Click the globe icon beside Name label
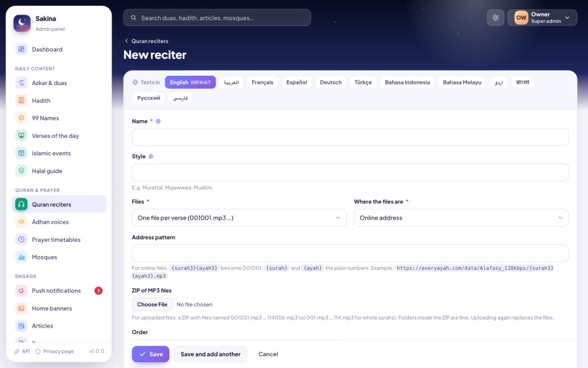 [158, 121]
